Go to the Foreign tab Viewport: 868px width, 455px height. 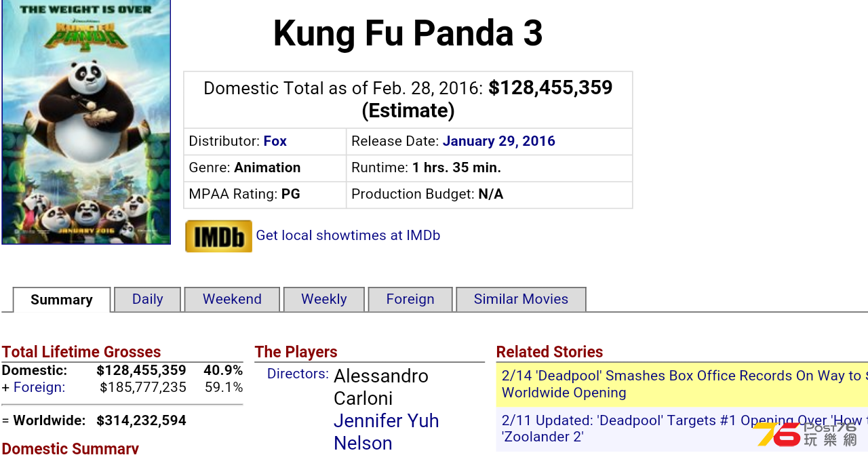click(410, 299)
